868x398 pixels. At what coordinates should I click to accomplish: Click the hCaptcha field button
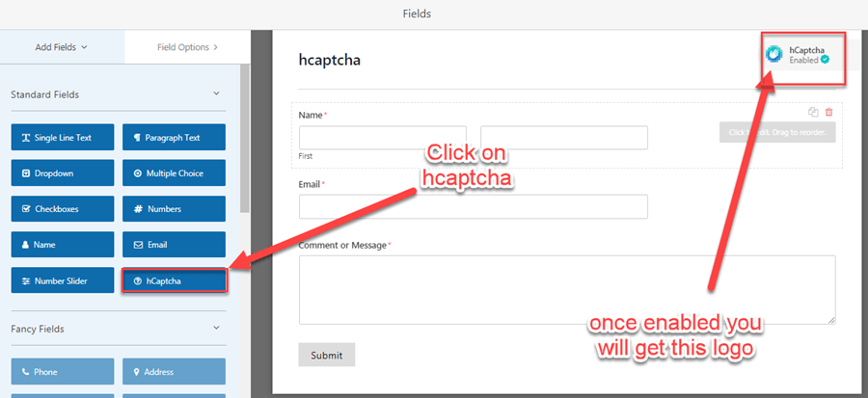174,280
